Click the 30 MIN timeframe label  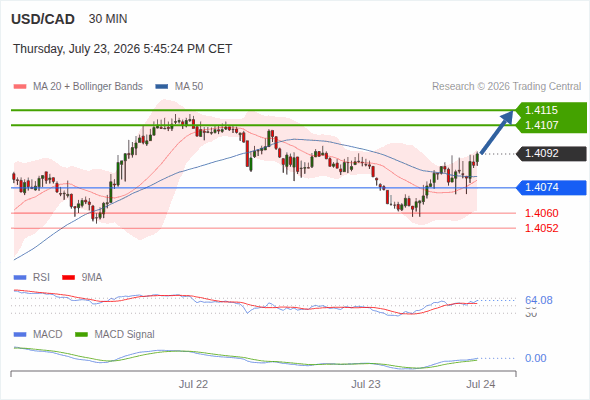(108, 19)
